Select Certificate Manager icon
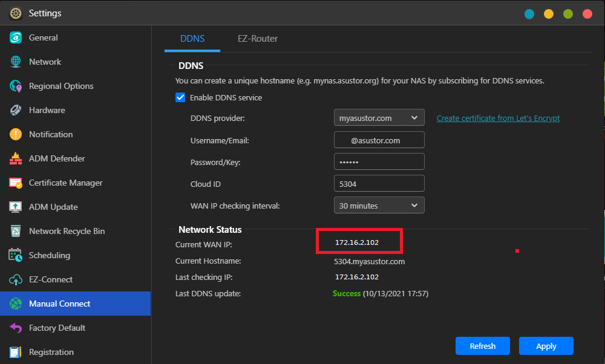Viewport: 605px width, 364px height. 16,183
